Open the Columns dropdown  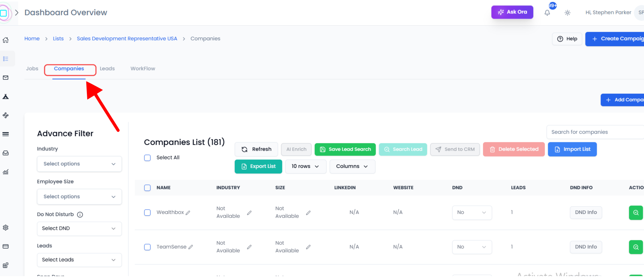(352, 167)
